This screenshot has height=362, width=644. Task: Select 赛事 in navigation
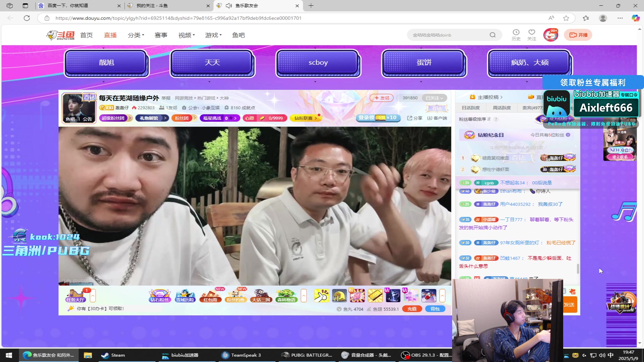pos(161,35)
